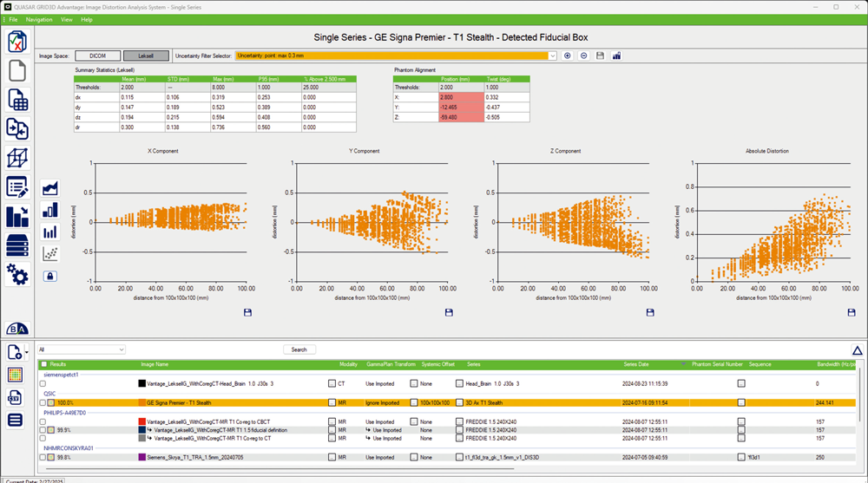Open the gears settings icon in sidebar
Viewport: 868px width, 483px height.
click(17, 274)
